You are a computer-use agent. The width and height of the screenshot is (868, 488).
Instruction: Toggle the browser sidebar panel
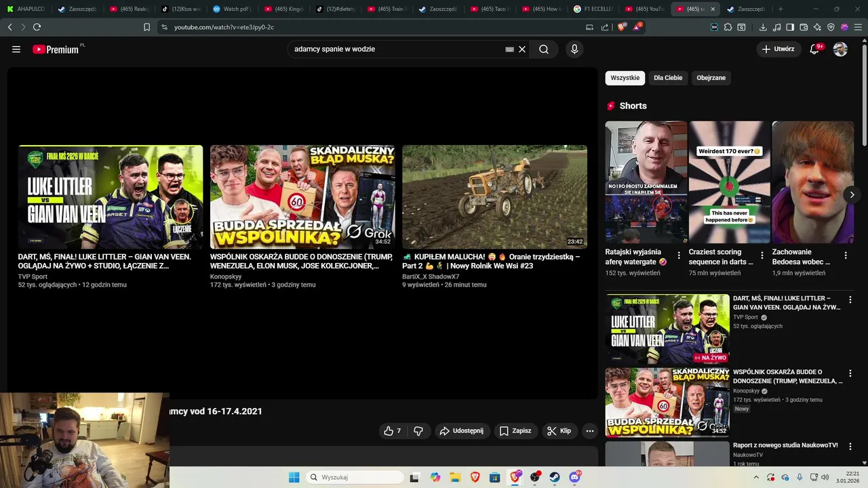tap(790, 27)
